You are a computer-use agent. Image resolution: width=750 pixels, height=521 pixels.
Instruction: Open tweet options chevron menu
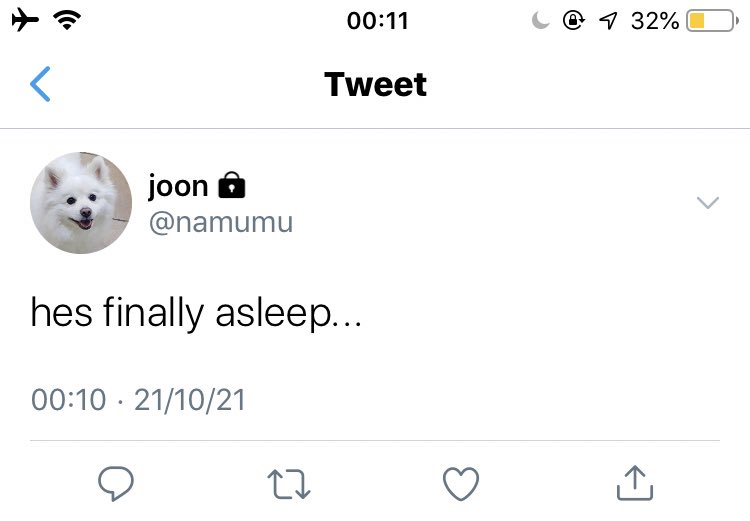click(x=708, y=202)
